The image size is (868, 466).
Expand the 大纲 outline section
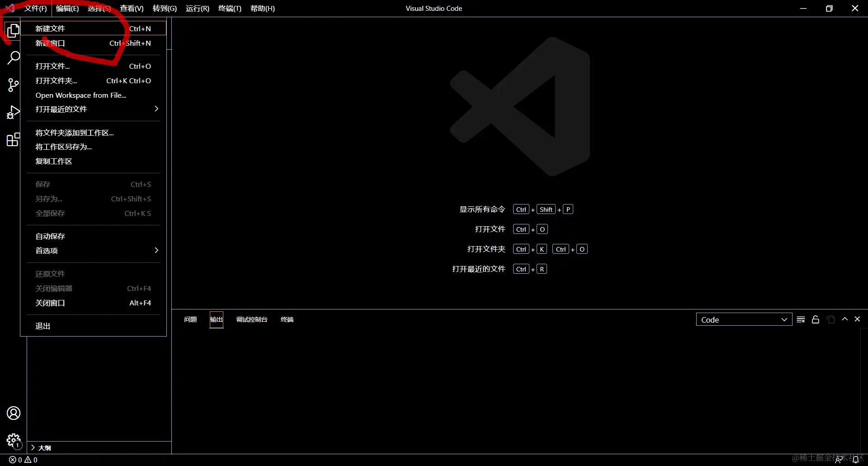coord(99,447)
